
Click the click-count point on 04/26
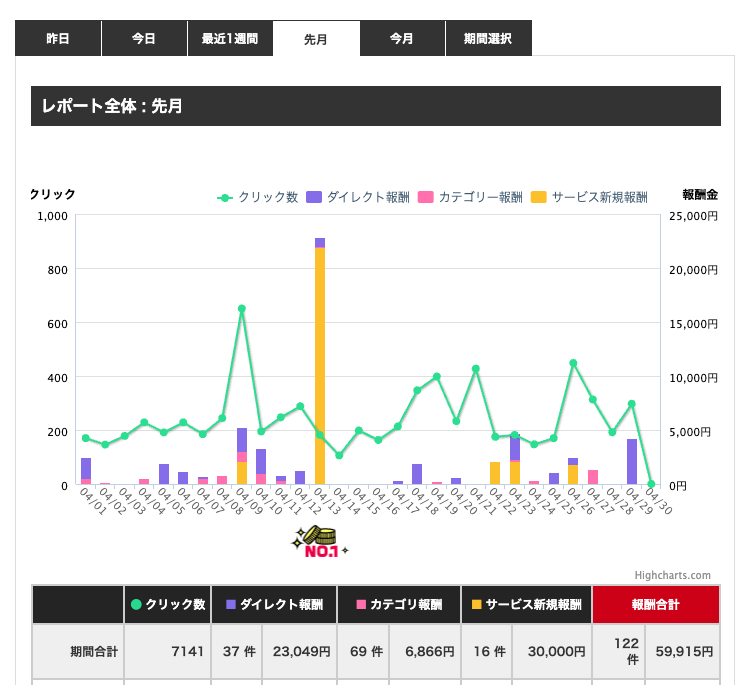[x=573, y=363]
